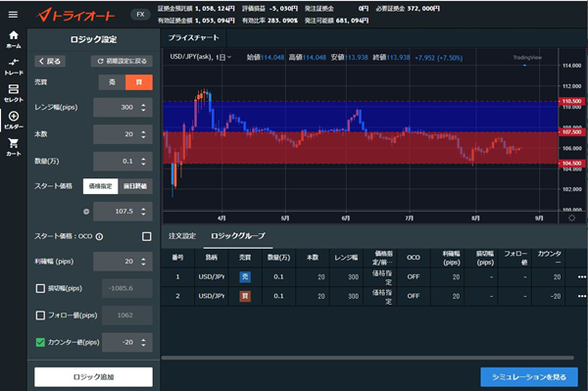Select 買 buy toggle
The width and height of the screenshot is (588, 391).
click(139, 82)
